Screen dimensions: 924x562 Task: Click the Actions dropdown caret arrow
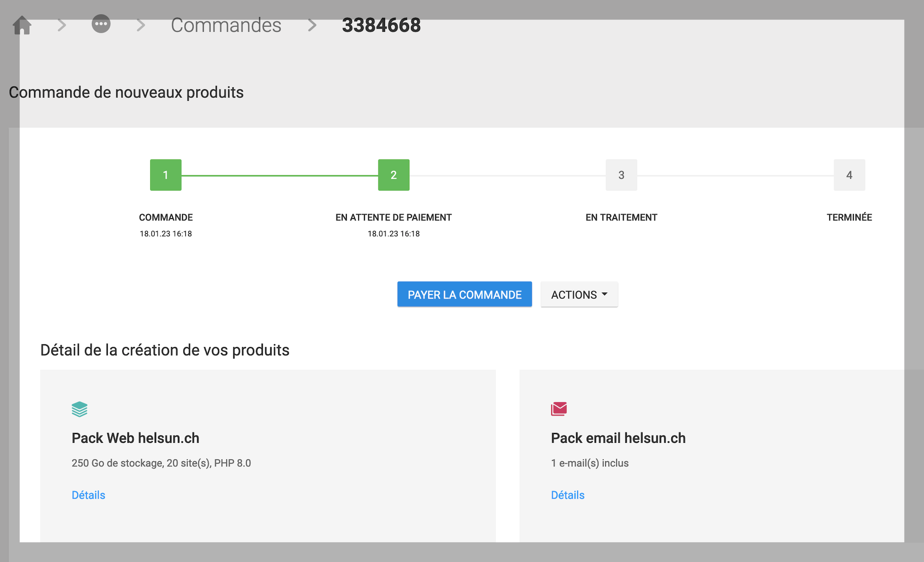point(604,294)
